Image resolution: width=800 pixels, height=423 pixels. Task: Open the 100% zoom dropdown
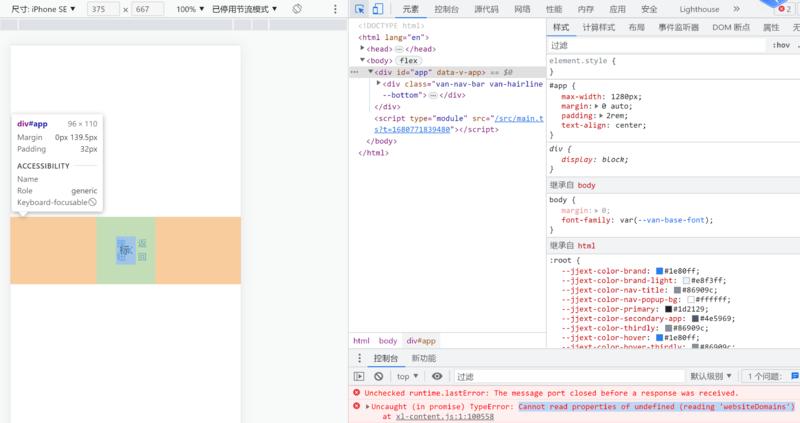[190, 9]
